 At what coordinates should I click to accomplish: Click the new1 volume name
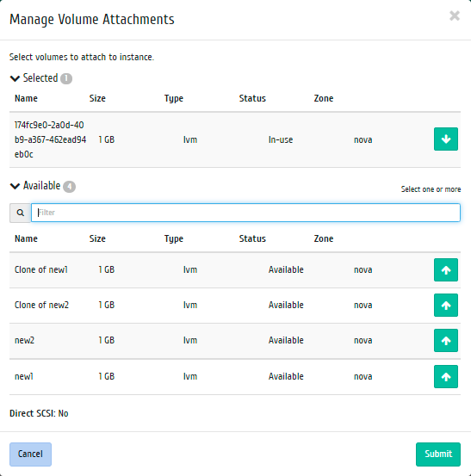coord(24,376)
